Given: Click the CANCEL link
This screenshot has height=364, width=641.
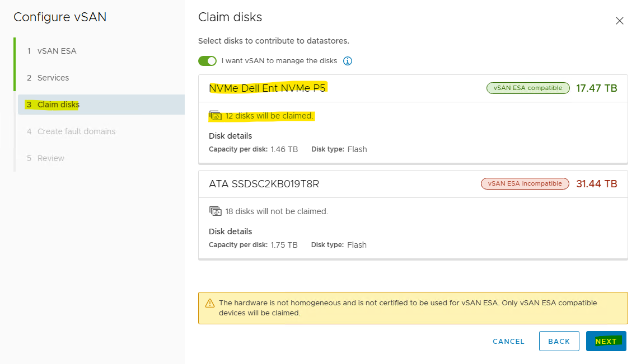Looking at the screenshot, I should click(508, 341).
